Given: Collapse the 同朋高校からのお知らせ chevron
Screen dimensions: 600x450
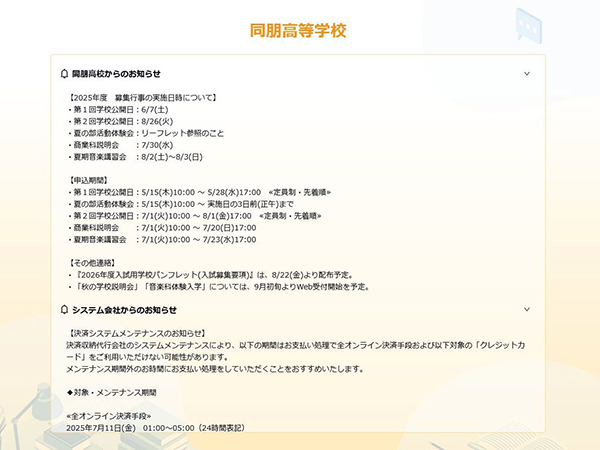Looking at the screenshot, I should 527,73.
